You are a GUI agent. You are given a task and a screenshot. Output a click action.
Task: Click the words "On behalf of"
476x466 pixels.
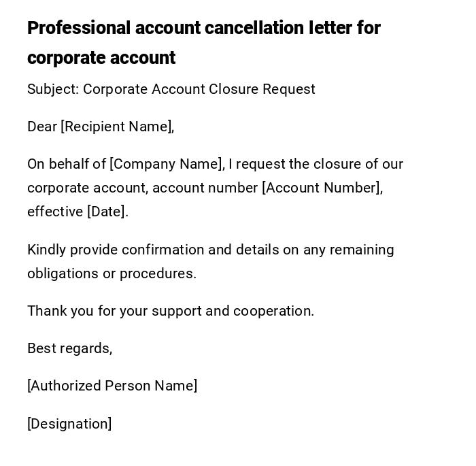click(67, 164)
